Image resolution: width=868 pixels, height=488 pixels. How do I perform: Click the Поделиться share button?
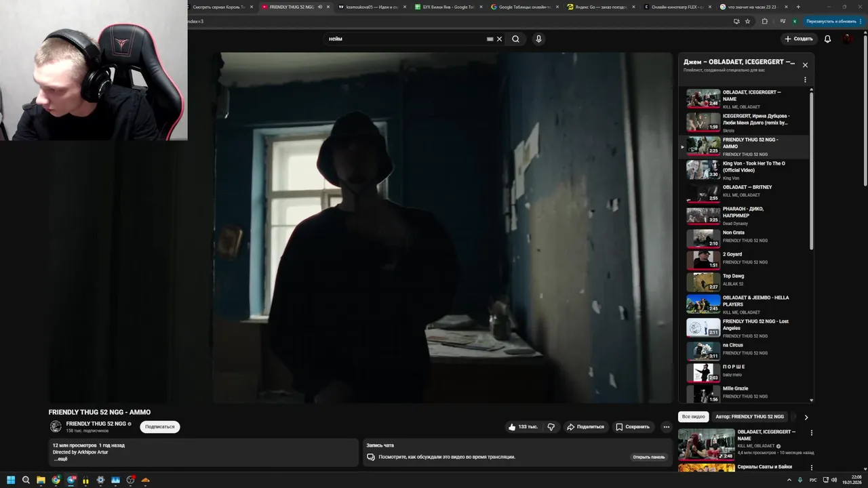(x=585, y=427)
